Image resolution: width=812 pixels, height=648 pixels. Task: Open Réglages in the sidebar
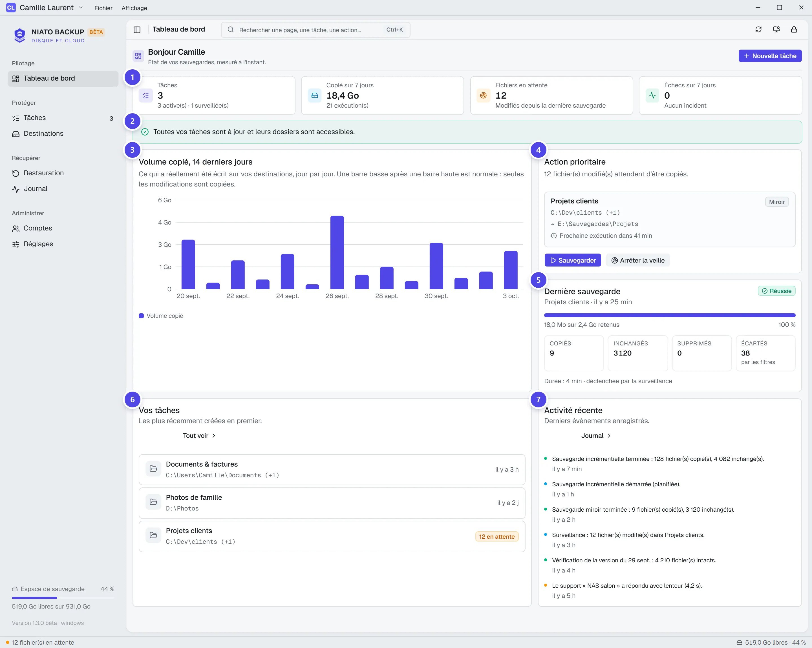coord(63,244)
